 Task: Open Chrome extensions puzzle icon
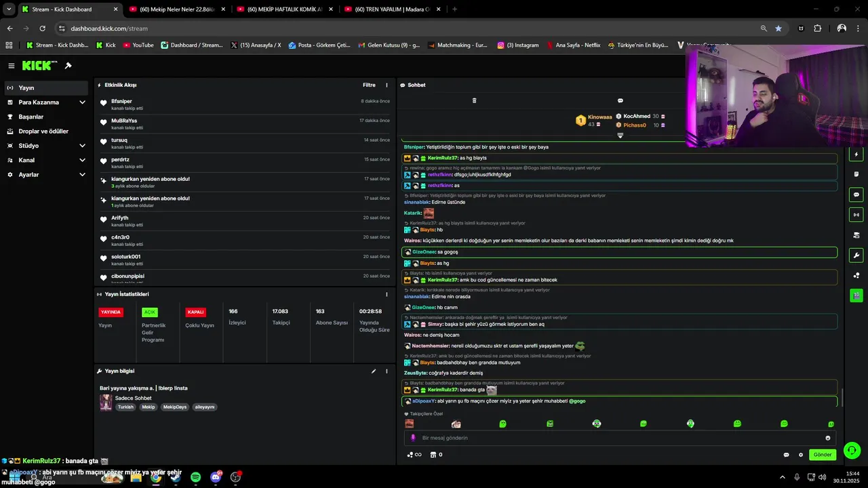[817, 28]
